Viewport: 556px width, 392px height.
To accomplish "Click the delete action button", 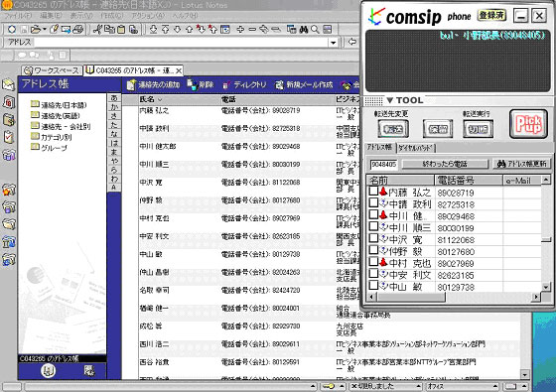I will coord(201,84).
